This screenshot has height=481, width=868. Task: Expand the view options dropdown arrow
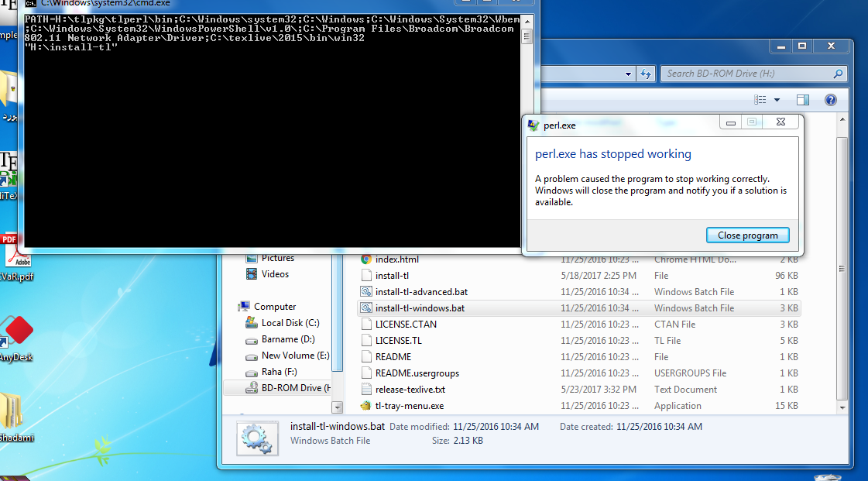[777, 100]
